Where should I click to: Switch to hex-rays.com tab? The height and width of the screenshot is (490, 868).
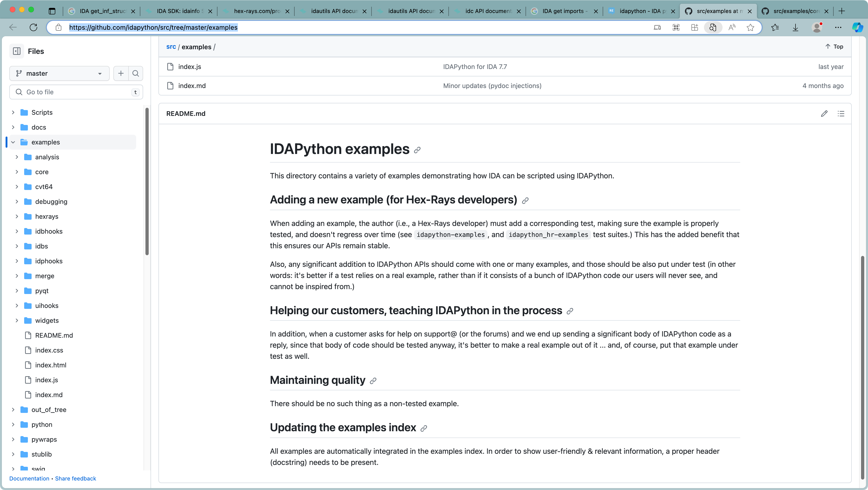pyautogui.click(x=256, y=11)
